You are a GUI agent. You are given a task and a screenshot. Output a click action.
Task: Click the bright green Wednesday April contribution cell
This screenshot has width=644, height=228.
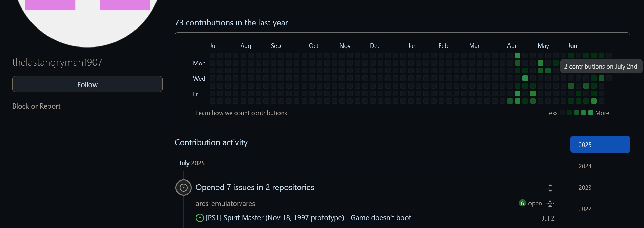[525, 78]
